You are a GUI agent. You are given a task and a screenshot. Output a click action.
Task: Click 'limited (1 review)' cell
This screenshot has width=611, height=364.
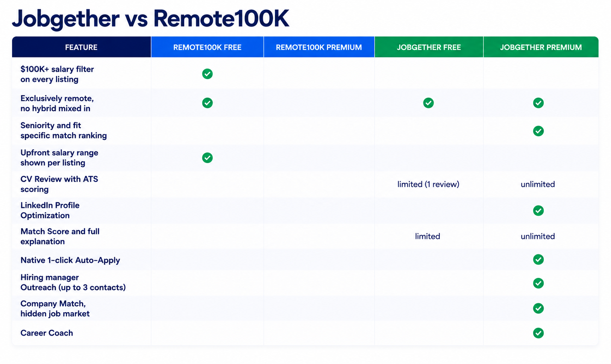pyautogui.click(x=428, y=184)
